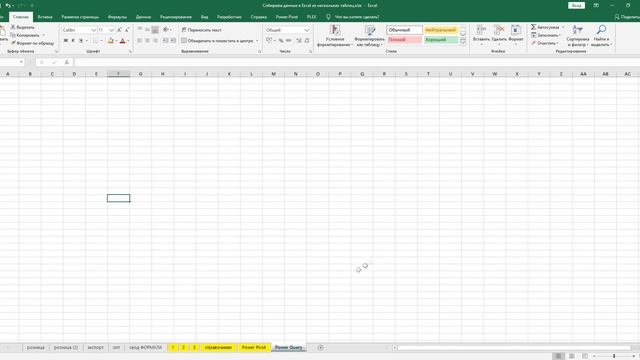Switch to the Power Pivot sheet tab
Screen dimensions: 640x360
coord(254,347)
